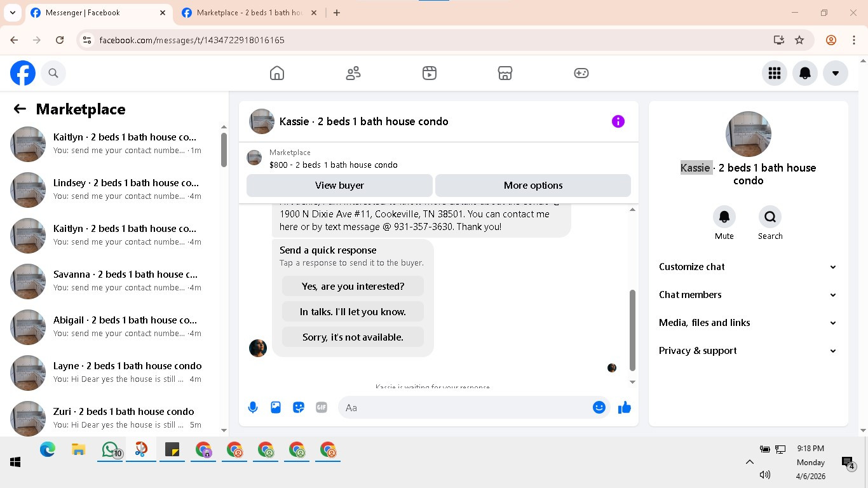The width and height of the screenshot is (868, 488).
Task: Open the Facebook notifications bell
Action: 805,73
